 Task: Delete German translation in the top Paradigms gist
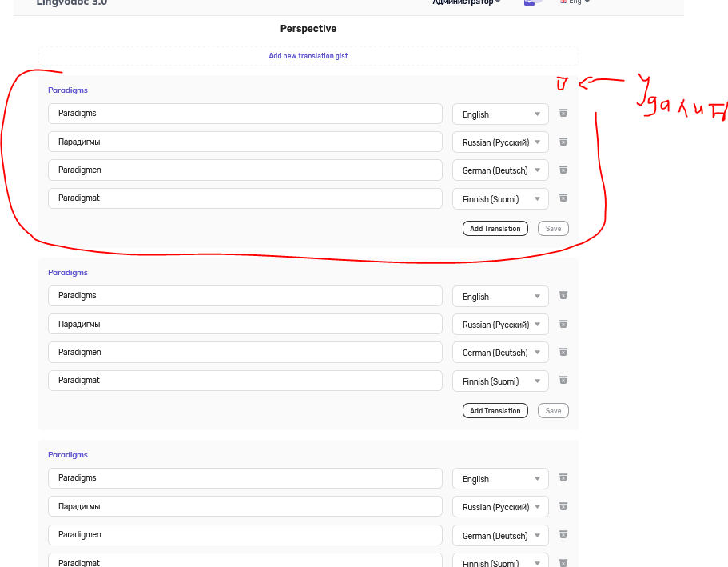point(563,170)
